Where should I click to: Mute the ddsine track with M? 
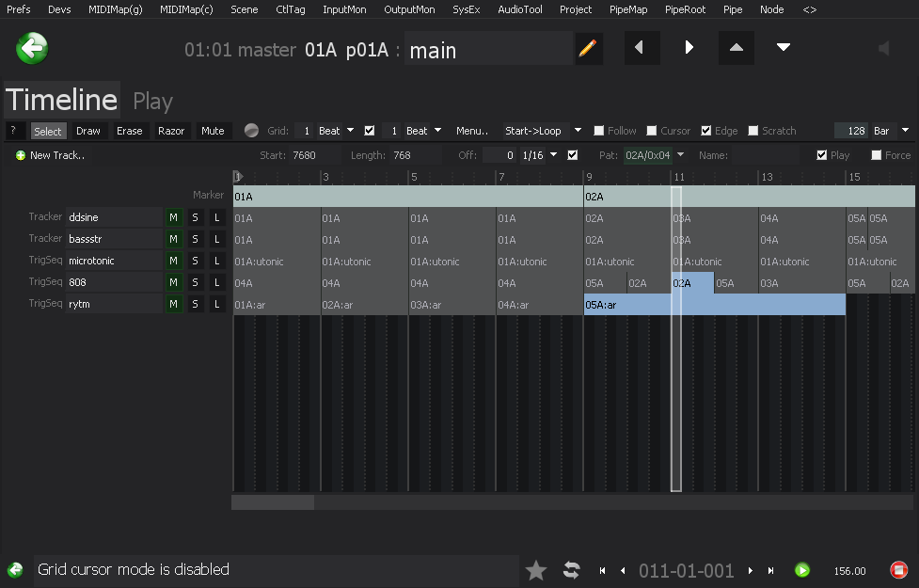pos(173,217)
